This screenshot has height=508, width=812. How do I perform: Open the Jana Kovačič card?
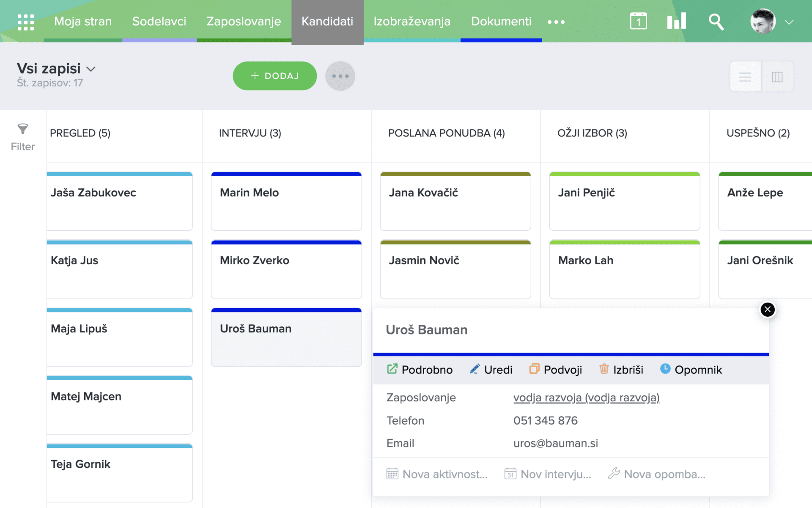tap(455, 201)
